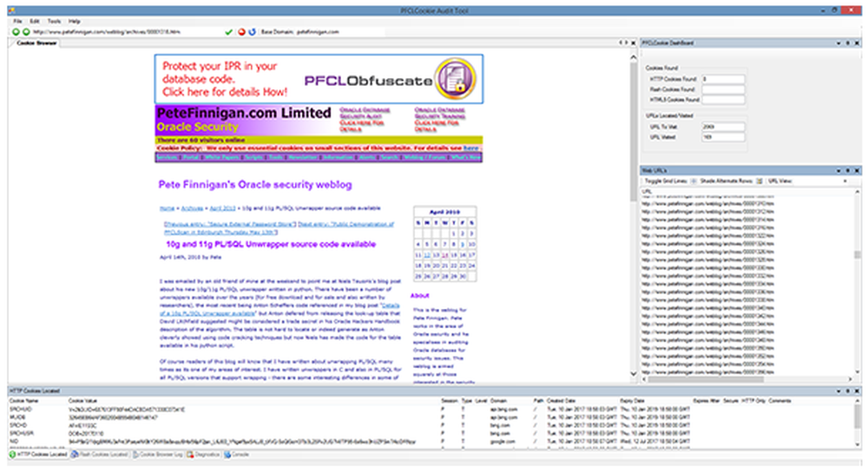Click the green checkmark Go icon
This screenshot has width=868, height=473.
coord(228,32)
